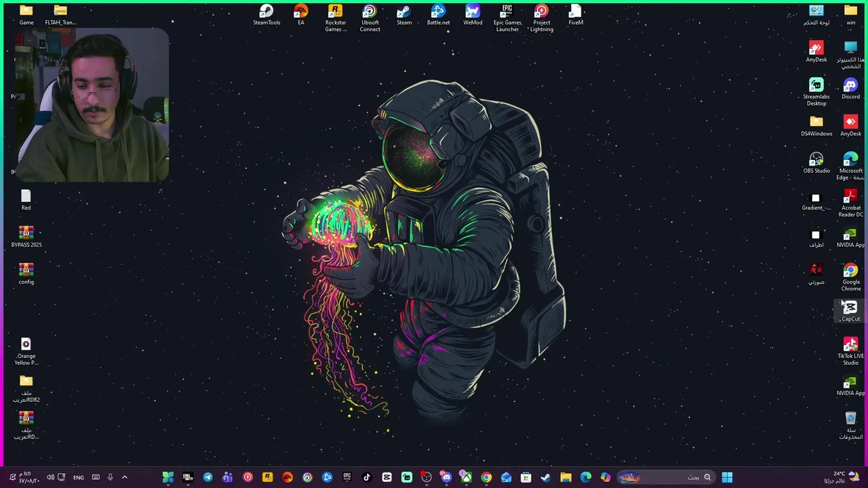Click the webcam overlay thumbnail
868x488 pixels.
click(92, 105)
